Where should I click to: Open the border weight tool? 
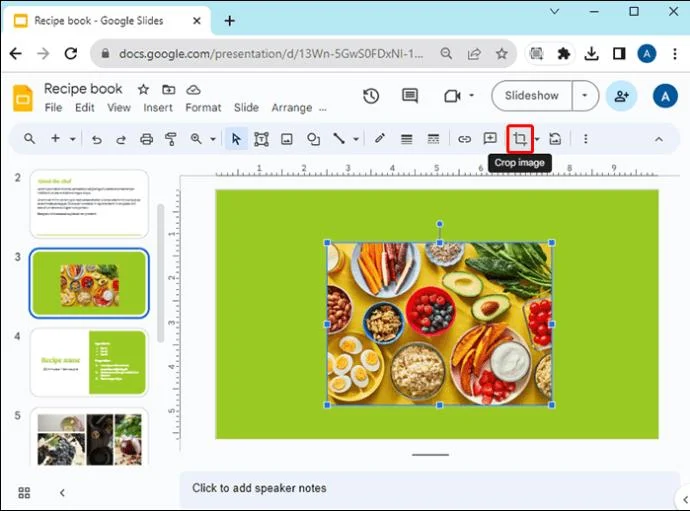pos(407,139)
